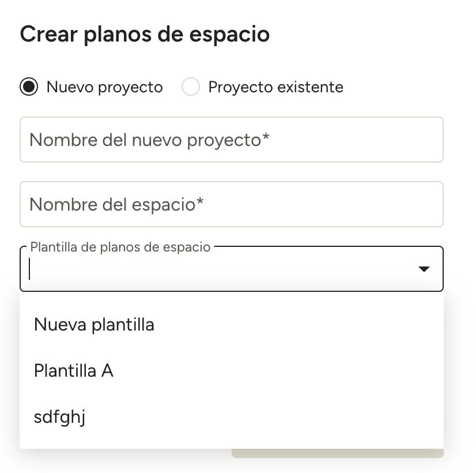Click the 'Nombre del nuevo proyecto*' placeholder text
This screenshot has height=473, width=476.
[x=149, y=140]
